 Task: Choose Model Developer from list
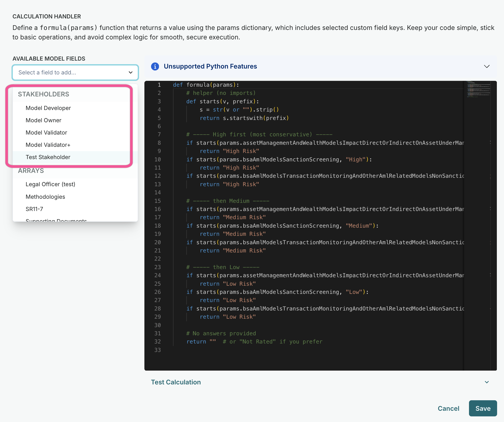(x=48, y=108)
